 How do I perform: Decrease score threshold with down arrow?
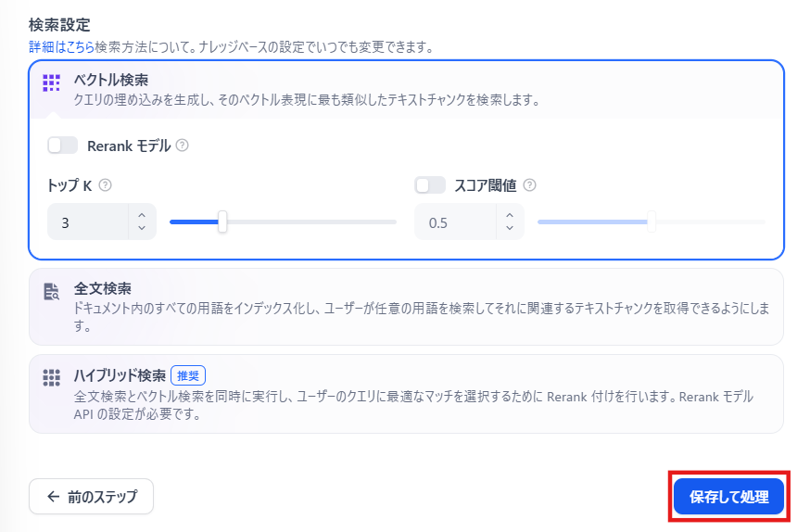click(510, 228)
